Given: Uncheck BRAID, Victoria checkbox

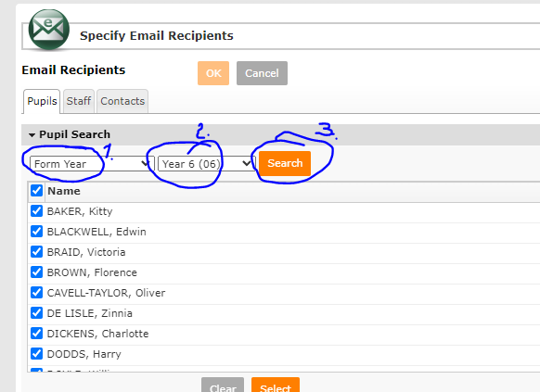Looking at the screenshot, I should (36, 252).
